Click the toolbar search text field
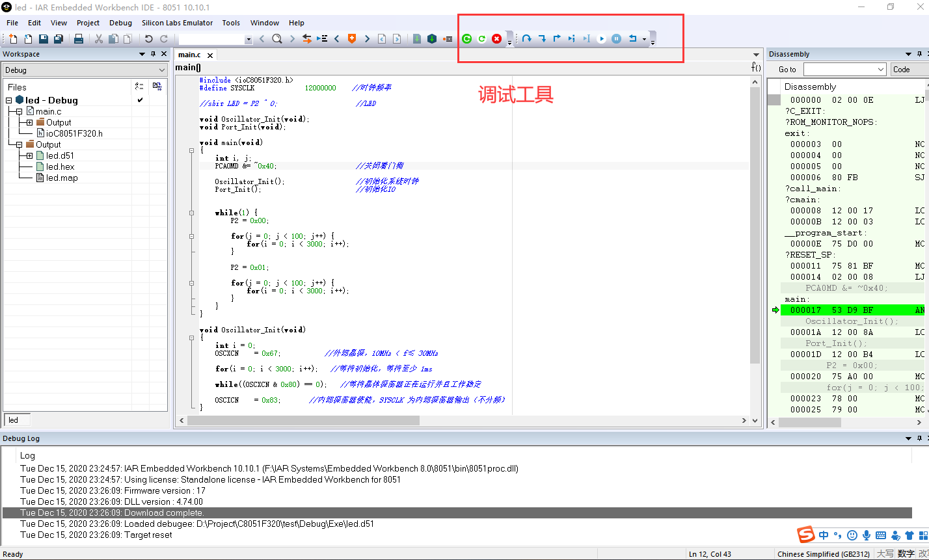The height and width of the screenshot is (560, 929). click(211, 40)
